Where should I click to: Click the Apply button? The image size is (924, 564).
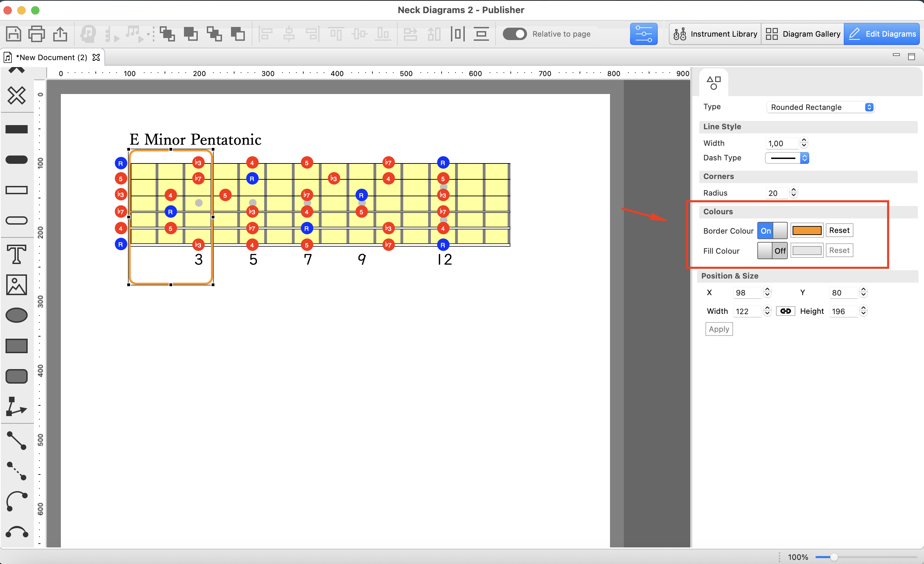click(719, 329)
